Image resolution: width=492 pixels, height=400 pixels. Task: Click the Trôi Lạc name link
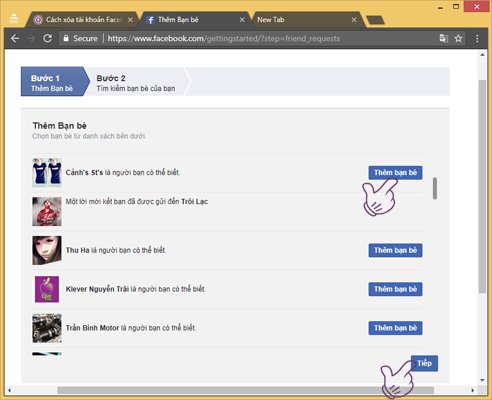(194, 201)
